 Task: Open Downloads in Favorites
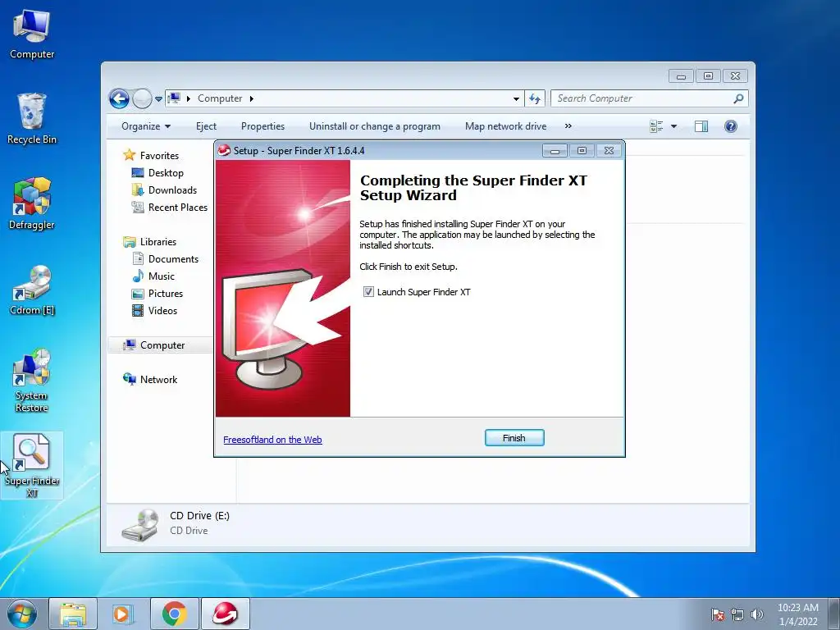pyautogui.click(x=164, y=190)
